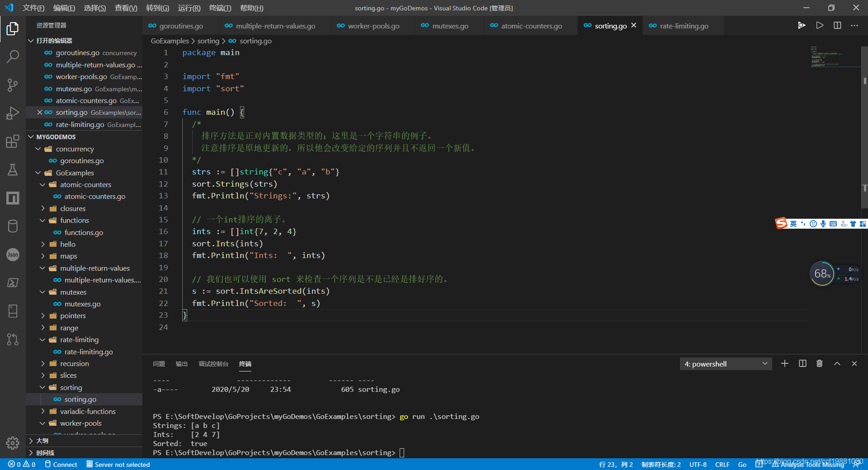The width and height of the screenshot is (868, 470).
Task: Switch to the Output panel tab
Action: tap(181, 364)
